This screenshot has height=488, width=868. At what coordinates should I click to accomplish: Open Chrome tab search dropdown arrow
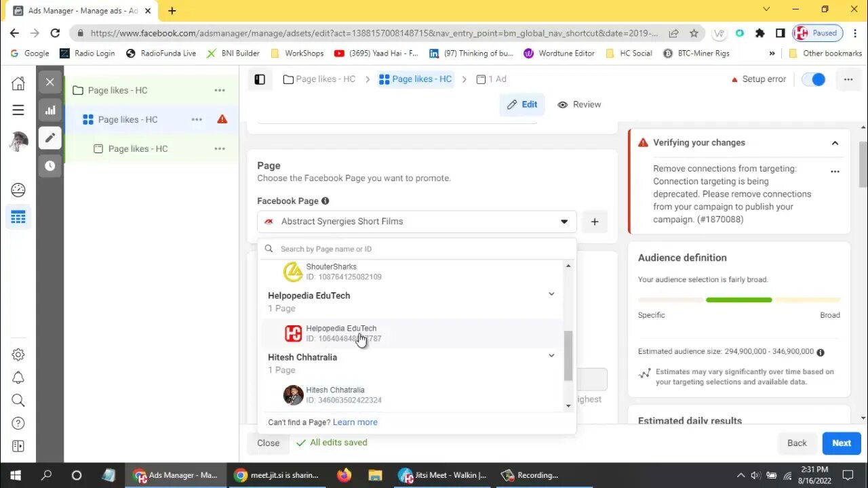point(766,9)
